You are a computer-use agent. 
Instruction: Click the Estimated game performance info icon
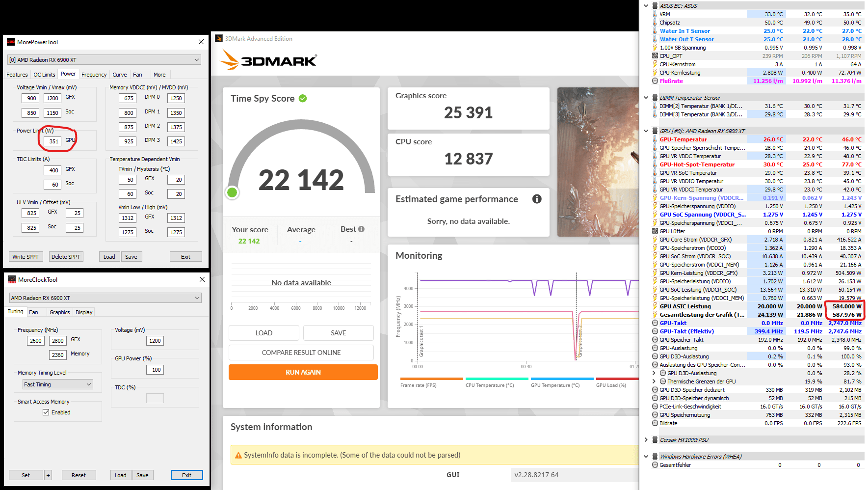tap(537, 199)
